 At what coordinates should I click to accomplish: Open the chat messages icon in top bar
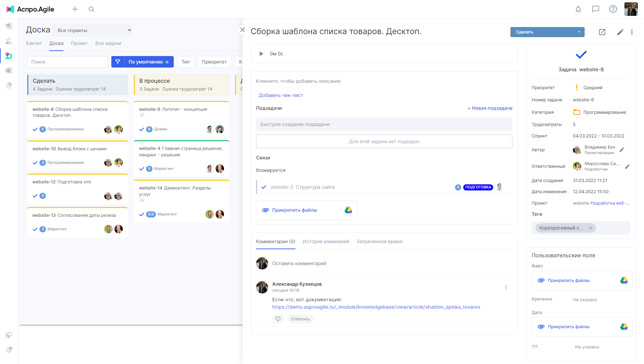[x=595, y=9]
